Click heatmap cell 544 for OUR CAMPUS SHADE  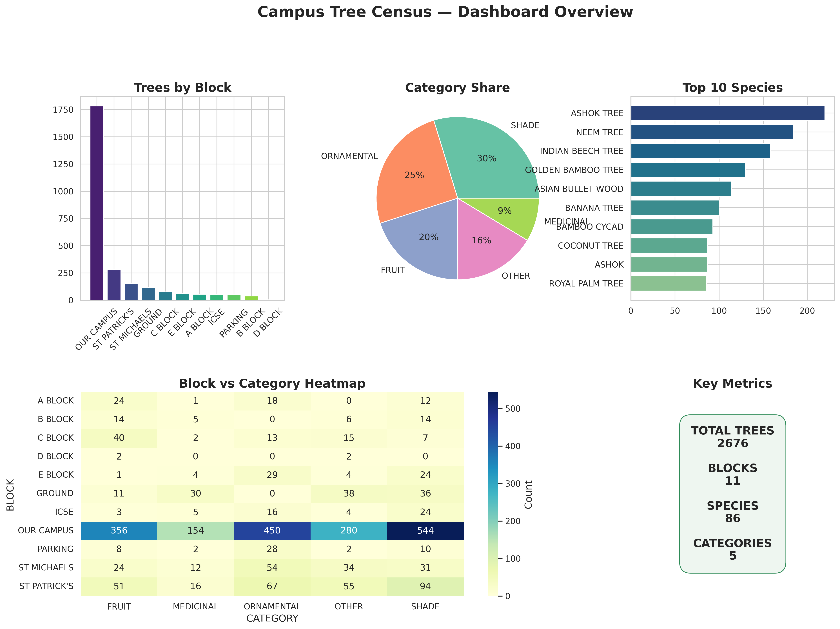pos(425,531)
